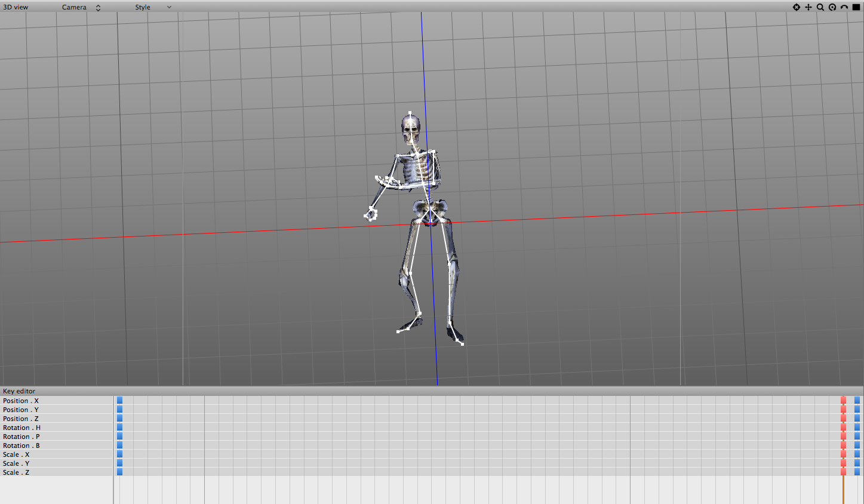Click the black square icon in view toolbar
Viewport: 864px width, 504px height.
tap(856, 7)
